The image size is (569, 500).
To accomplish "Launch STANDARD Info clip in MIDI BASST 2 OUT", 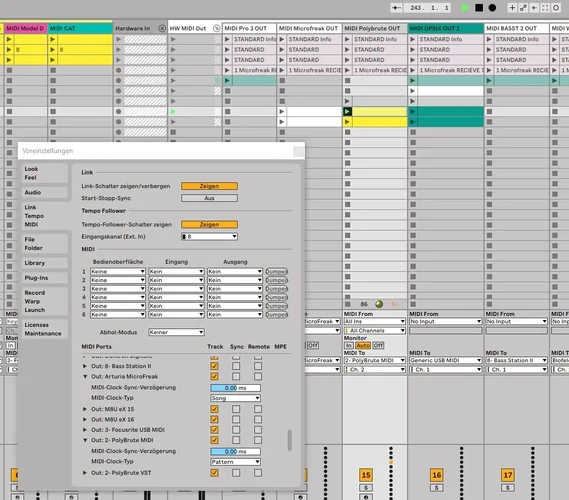I will tap(489, 39).
